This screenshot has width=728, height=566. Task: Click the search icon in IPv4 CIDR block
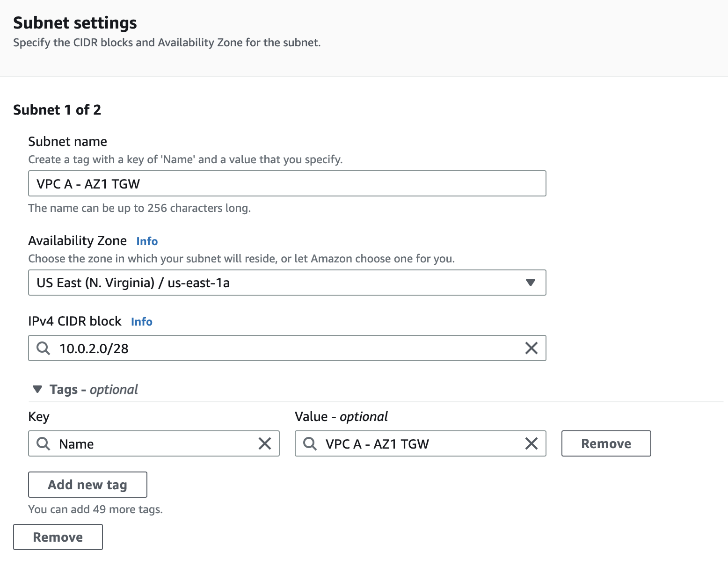tap(44, 348)
